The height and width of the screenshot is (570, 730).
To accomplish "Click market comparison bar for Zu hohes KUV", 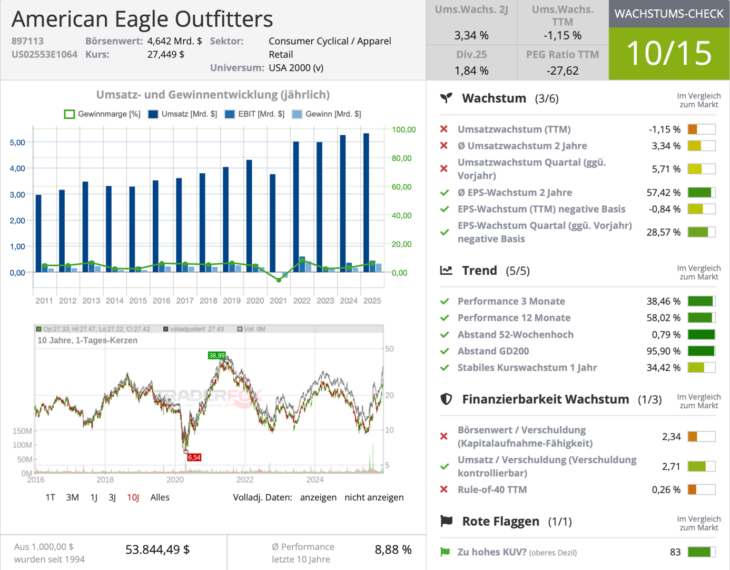I will click(701, 552).
